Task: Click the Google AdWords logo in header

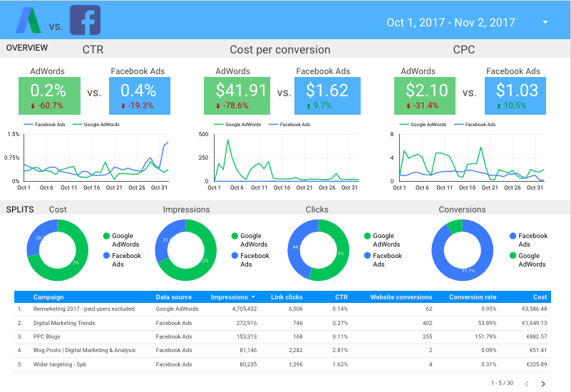Action: (29, 20)
